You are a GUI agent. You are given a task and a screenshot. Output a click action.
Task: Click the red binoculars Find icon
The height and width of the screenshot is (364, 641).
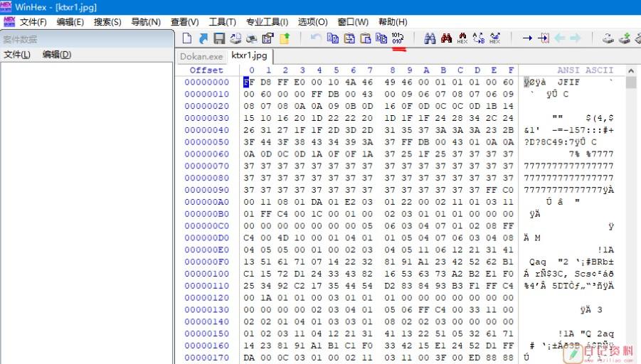coord(446,38)
